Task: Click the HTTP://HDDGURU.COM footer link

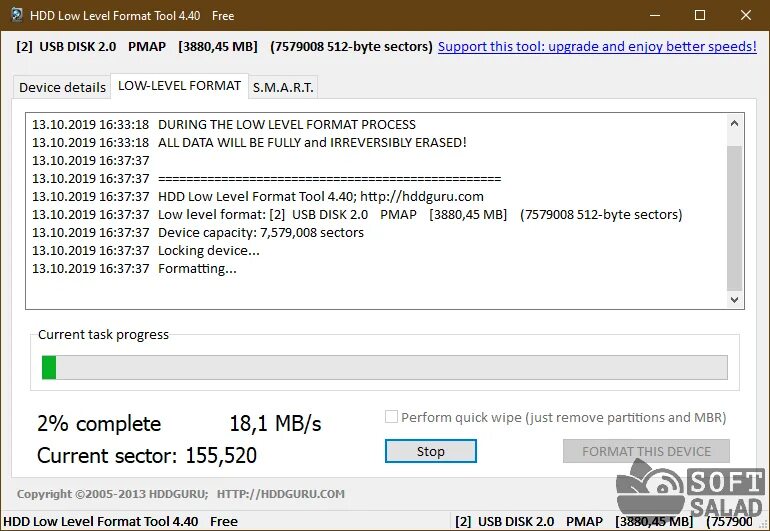Action: (x=280, y=494)
